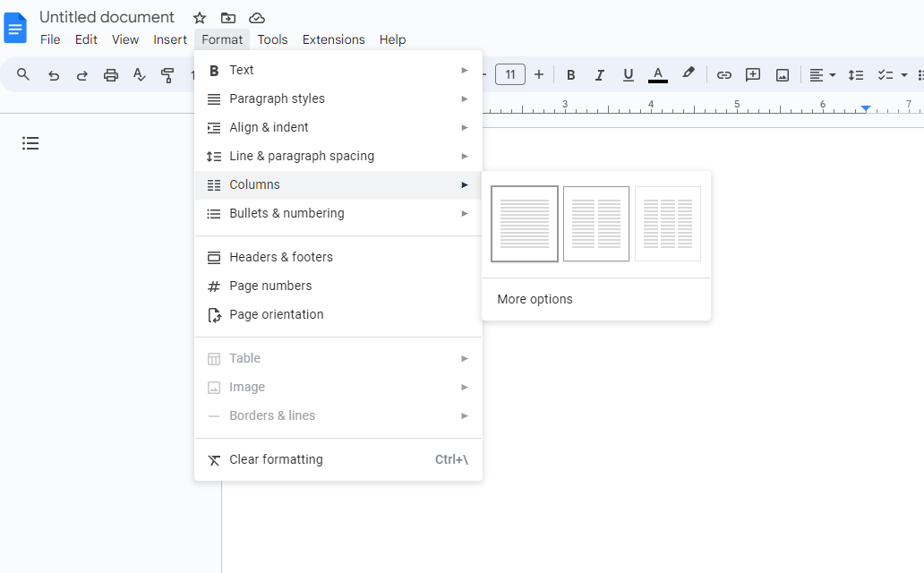Show the document outline icon
Screen dimensions: 924x573
point(30,143)
